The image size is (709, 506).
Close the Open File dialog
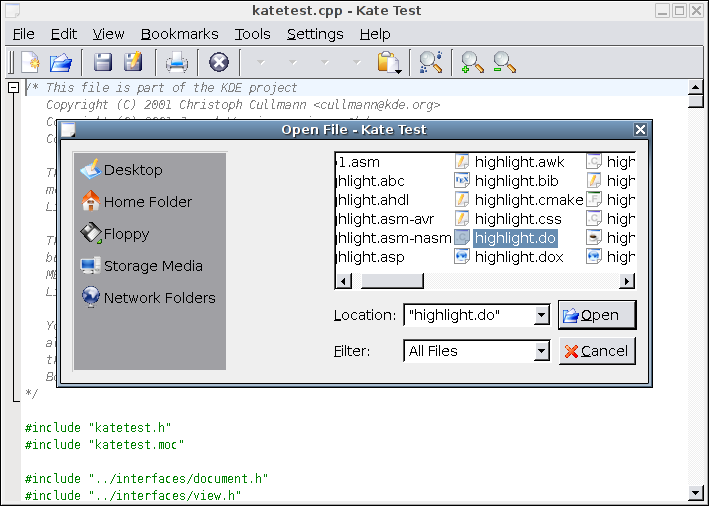point(640,130)
